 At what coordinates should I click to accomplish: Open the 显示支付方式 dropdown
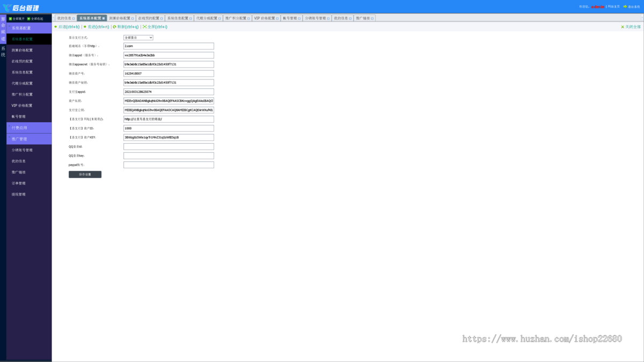(138, 38)
